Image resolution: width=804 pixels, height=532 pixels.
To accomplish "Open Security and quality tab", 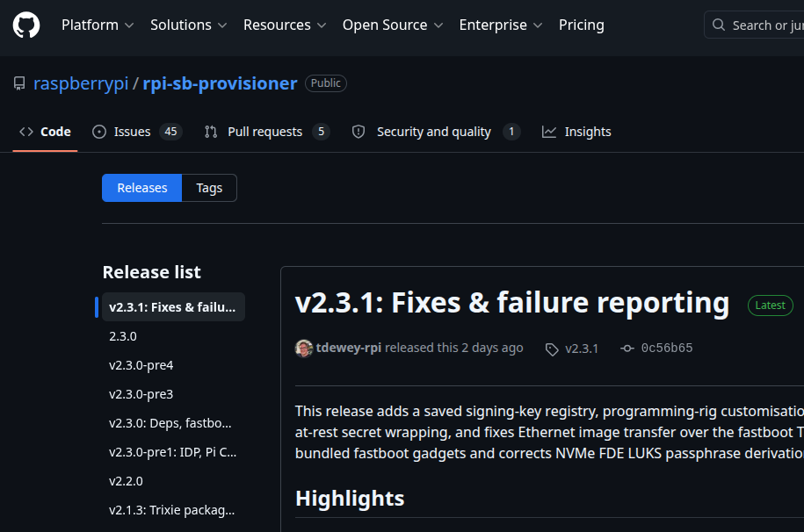I will pos(436,132).
